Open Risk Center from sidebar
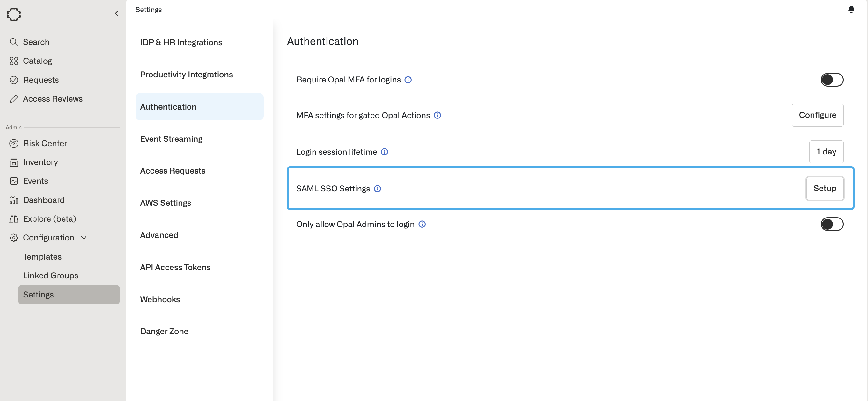 click(45, 143)
